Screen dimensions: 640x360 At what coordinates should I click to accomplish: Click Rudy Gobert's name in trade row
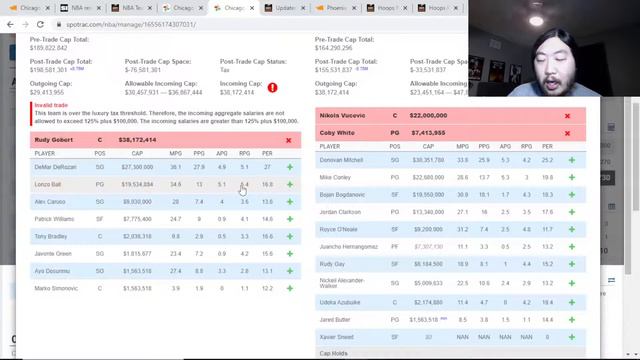53,140
